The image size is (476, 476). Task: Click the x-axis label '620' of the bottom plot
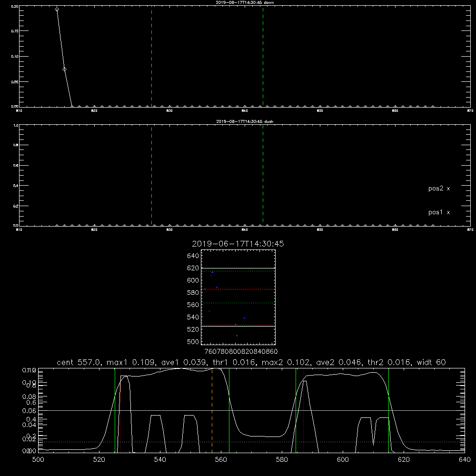point(404,460)
